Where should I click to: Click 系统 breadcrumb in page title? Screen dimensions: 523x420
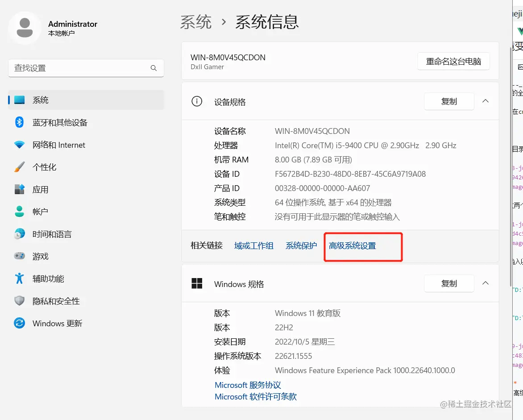coord(196,22)
